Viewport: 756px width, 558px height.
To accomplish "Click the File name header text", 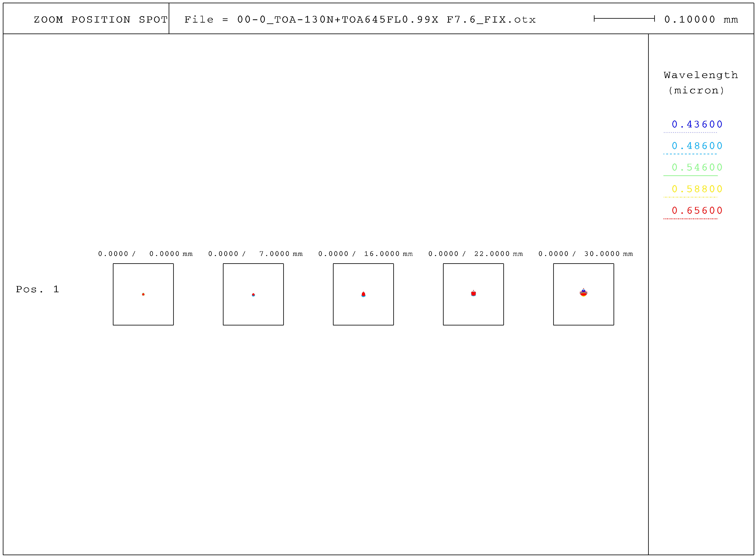I will [360, 20].
